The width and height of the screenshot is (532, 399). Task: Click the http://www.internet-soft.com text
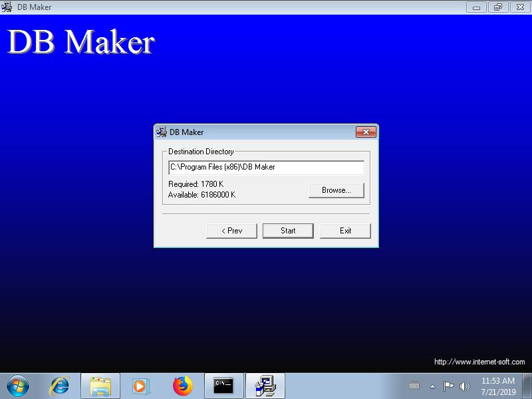point(479,362)
